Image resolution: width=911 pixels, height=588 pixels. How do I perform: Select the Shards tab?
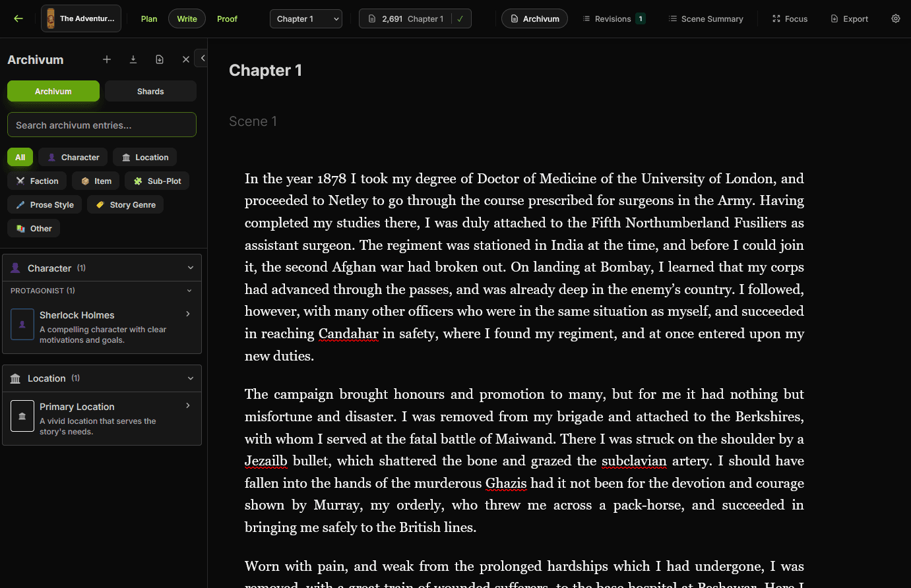[150, 91]
